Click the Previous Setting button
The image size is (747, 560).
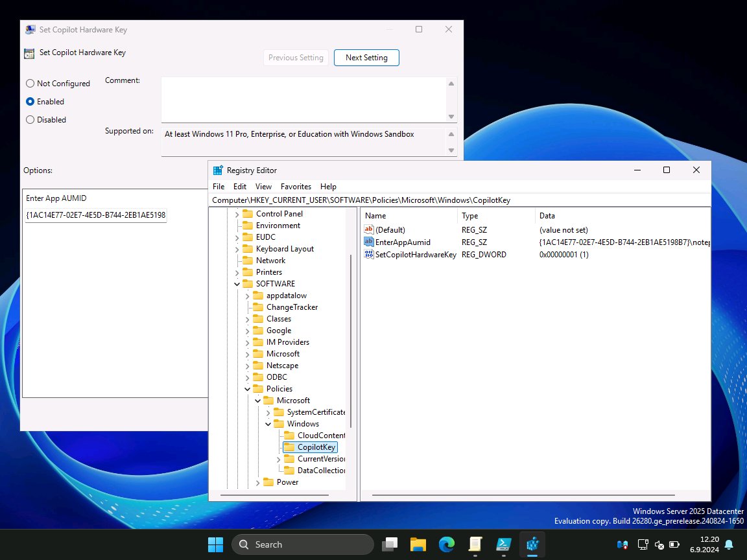click(296, 57)
